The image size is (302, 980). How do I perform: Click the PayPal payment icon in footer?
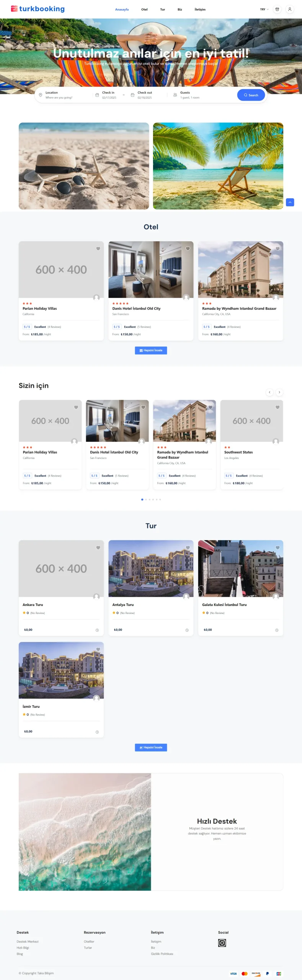(267, 973)
